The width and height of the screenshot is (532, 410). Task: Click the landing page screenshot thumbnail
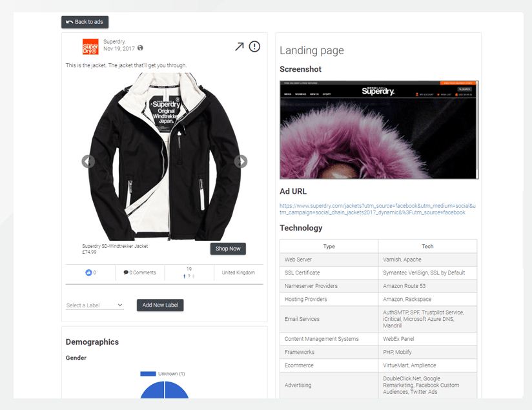(x=379, y=130)
